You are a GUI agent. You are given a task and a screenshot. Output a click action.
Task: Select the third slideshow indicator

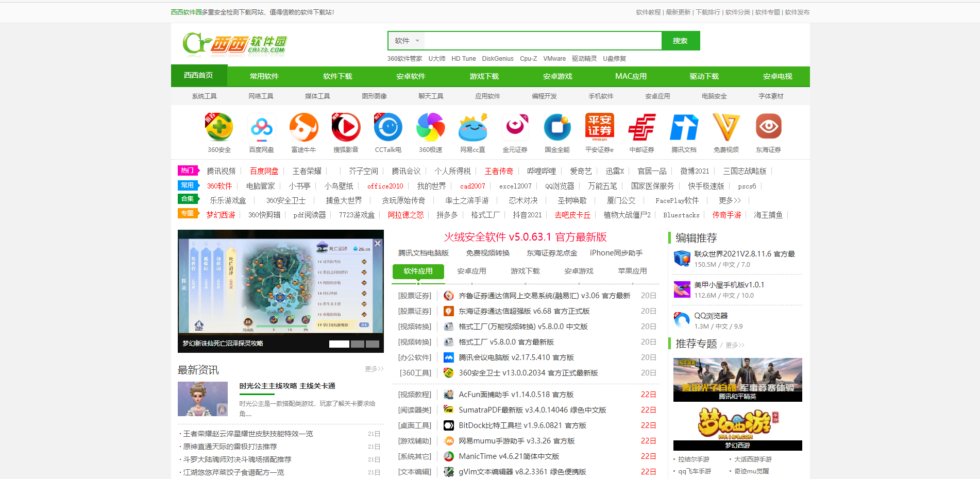coord(373,344)
